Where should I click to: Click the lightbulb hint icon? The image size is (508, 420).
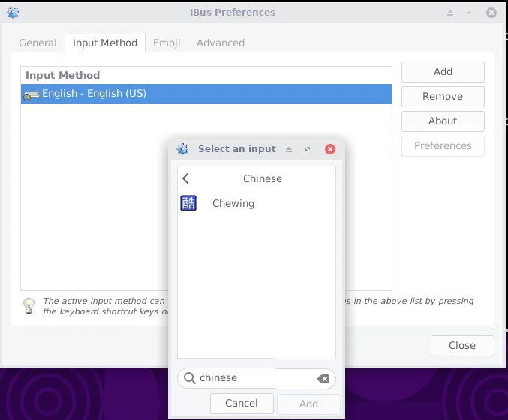point(29,305)
